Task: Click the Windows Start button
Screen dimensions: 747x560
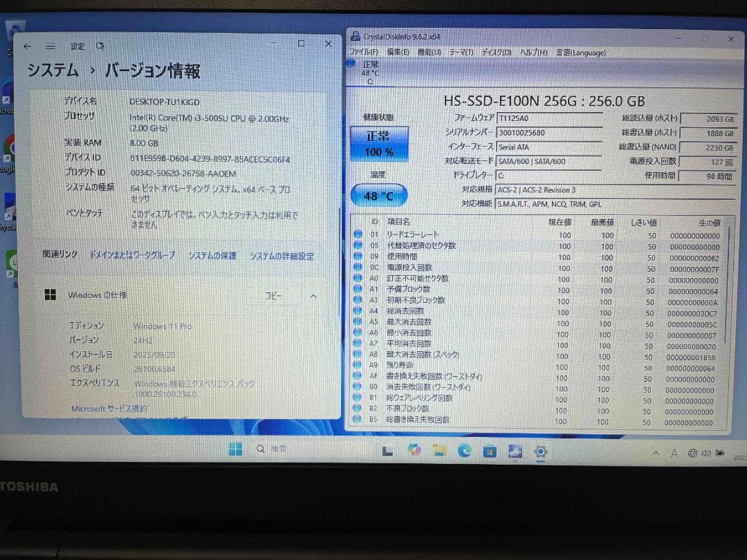Action: point(235,449)
